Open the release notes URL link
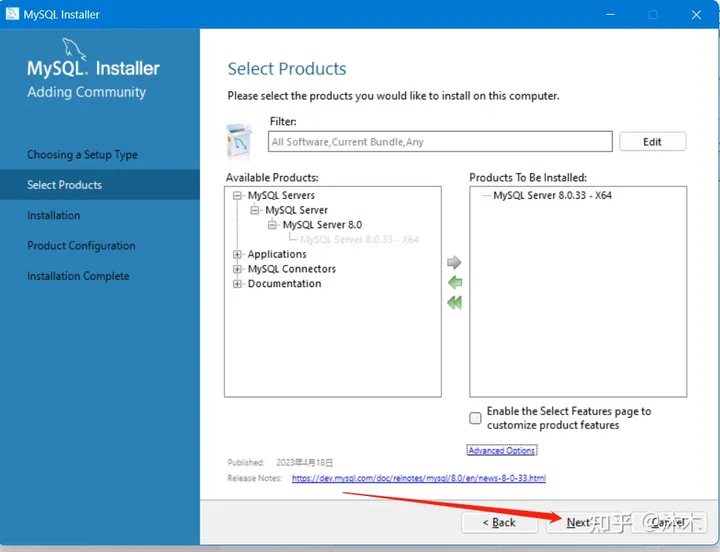Image resolution: width=720 pixels, height=552 pixels. pyautogui.click(x=419, y=478)
